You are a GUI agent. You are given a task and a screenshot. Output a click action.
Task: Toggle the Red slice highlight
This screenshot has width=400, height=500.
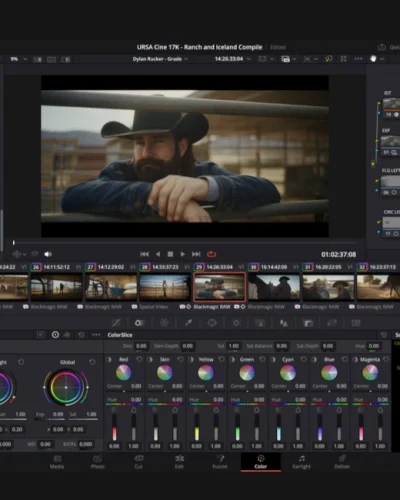point(109,359)
